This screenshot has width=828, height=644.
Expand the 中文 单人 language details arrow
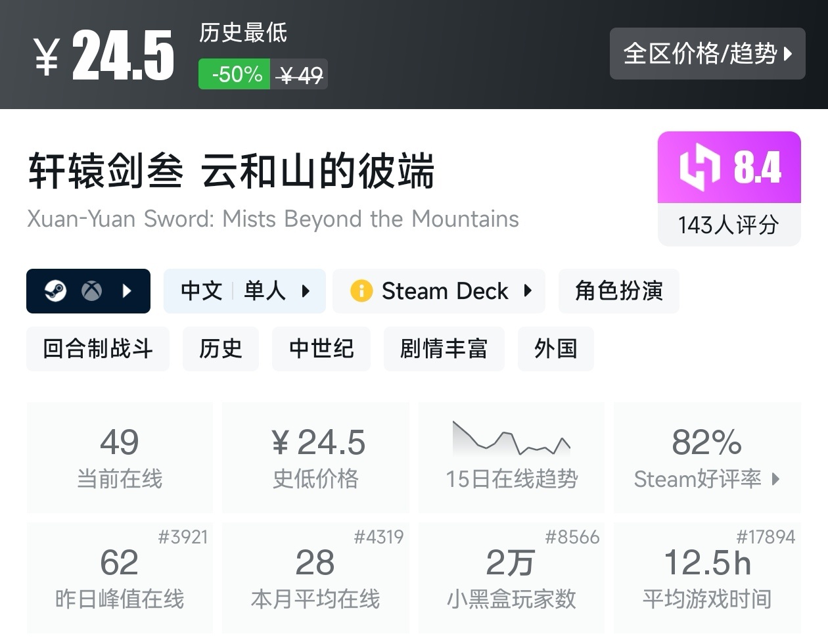[306, 290]
